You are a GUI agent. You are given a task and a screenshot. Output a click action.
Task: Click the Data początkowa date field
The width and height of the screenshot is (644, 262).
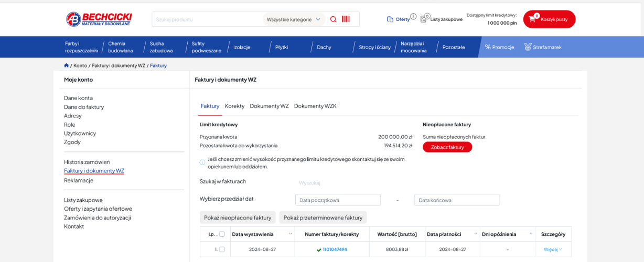point(338,200)
